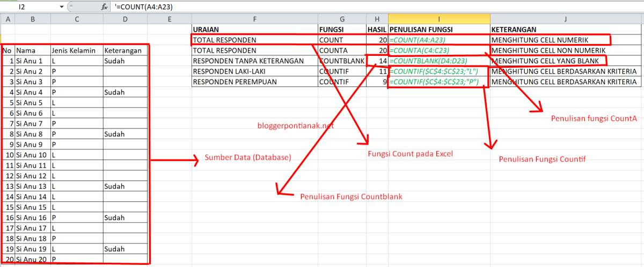Click the COUNT function name cell
Screen dimensions: 644x267
pos(341,40)
